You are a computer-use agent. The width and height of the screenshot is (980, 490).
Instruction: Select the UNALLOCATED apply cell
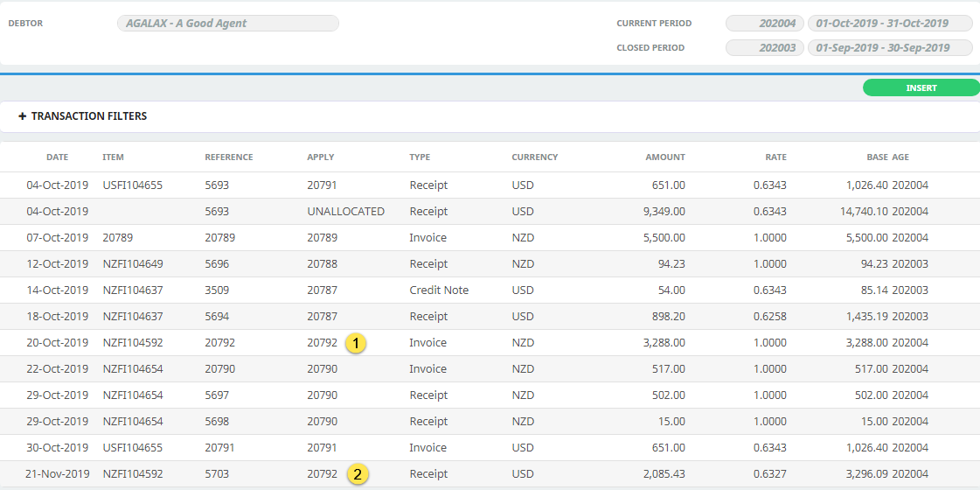(345, 212)
